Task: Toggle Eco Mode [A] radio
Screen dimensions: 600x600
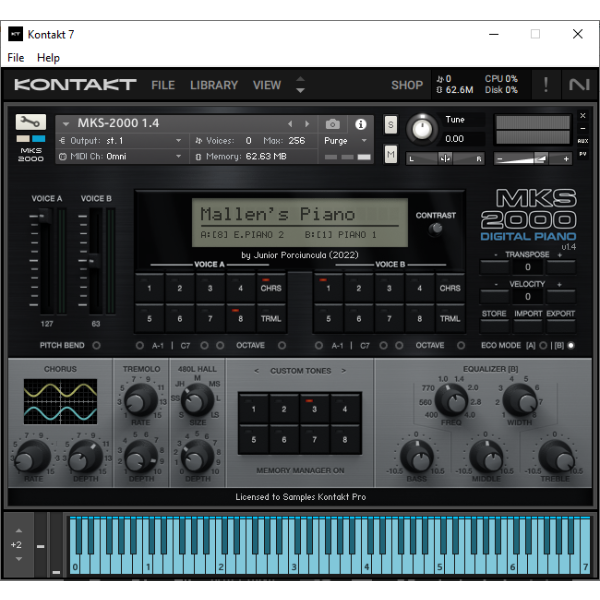Action: [x=543, y=345]
